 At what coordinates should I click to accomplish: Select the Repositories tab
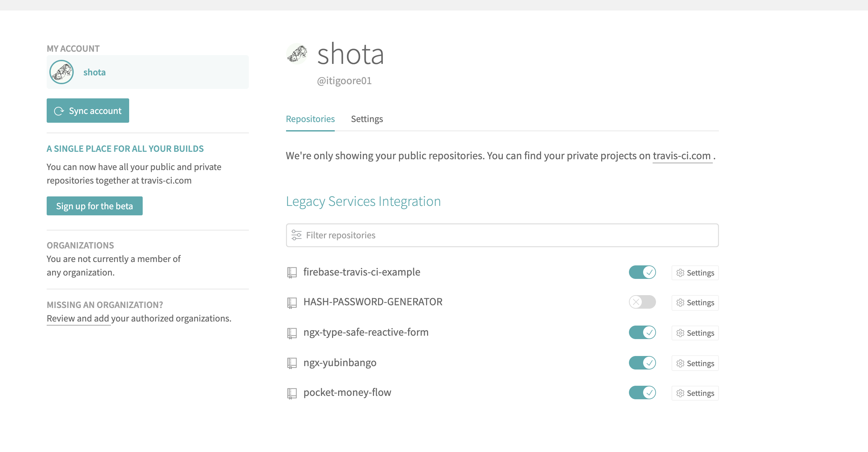[310, 119]
